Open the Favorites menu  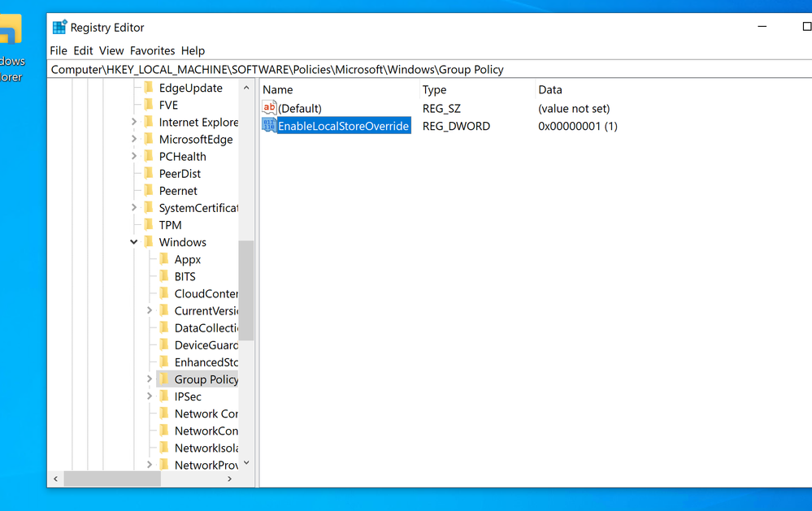tap(152, 50)
